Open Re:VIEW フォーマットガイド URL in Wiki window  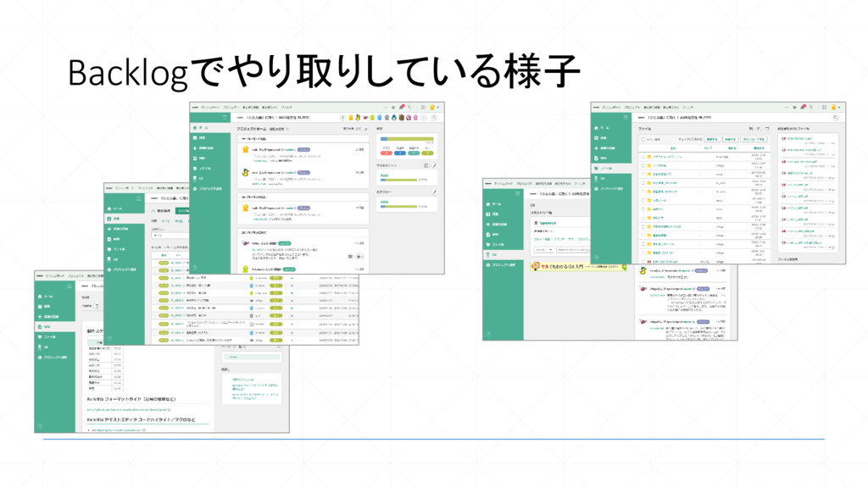[129, 410]
